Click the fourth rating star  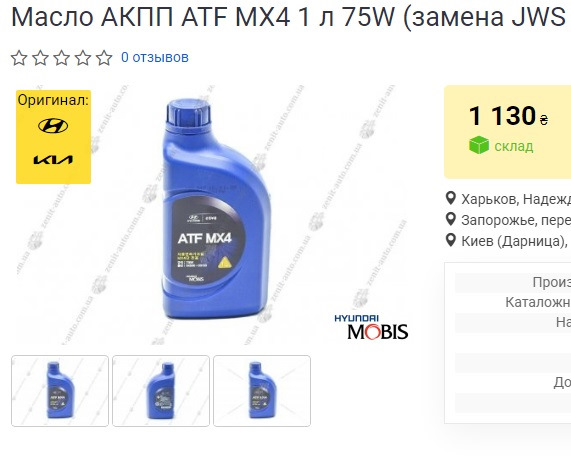(83, 58)
